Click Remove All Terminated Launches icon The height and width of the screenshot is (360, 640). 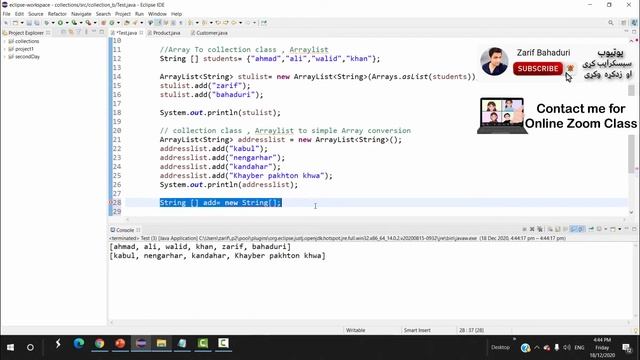tap(540, 229)
